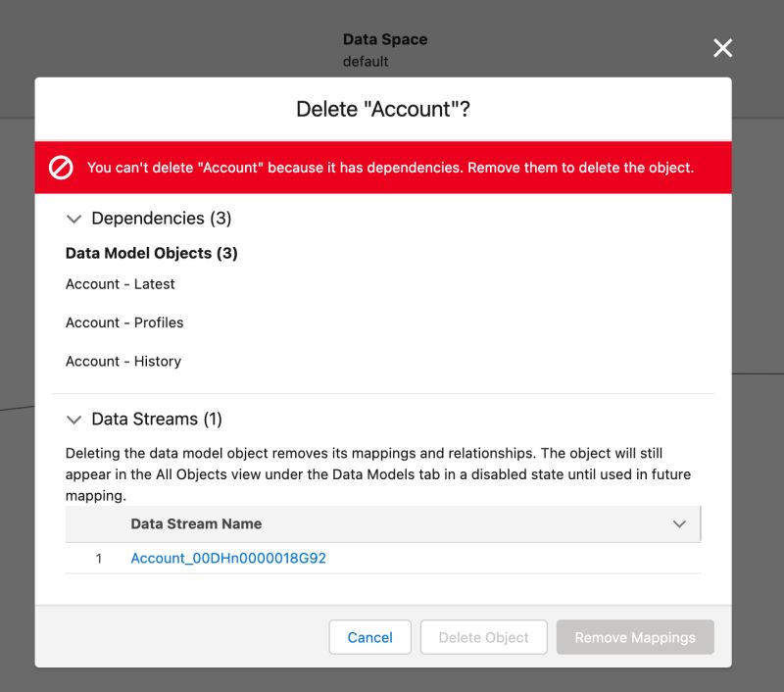Click the Dependencies (3) label
784x692 pixels.
[159, 219]
